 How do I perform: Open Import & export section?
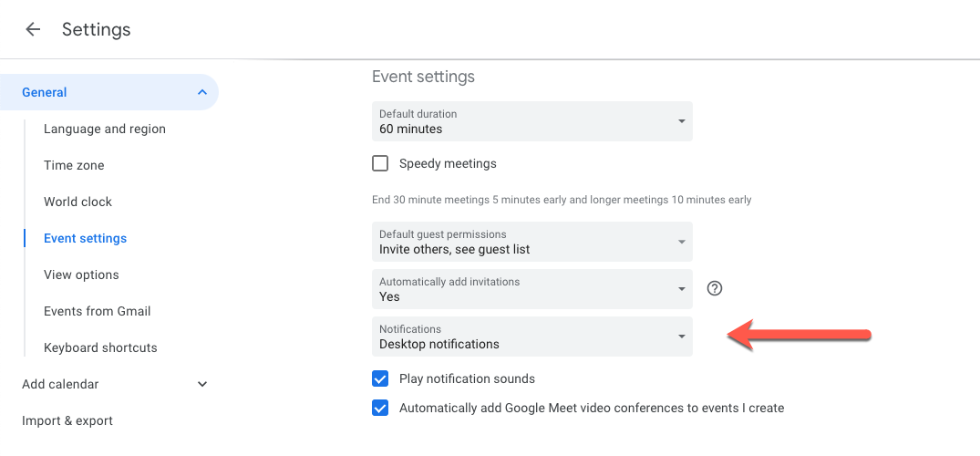pos(67,420)
